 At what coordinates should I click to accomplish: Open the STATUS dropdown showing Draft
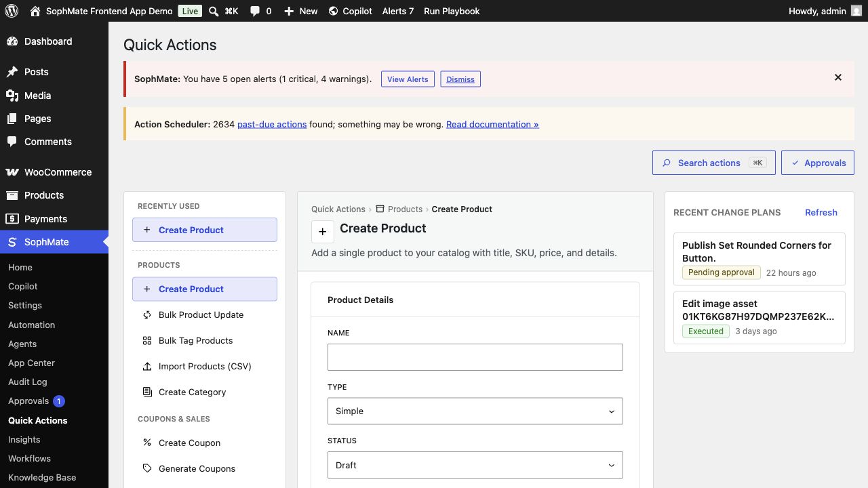(x=475, y=465)
